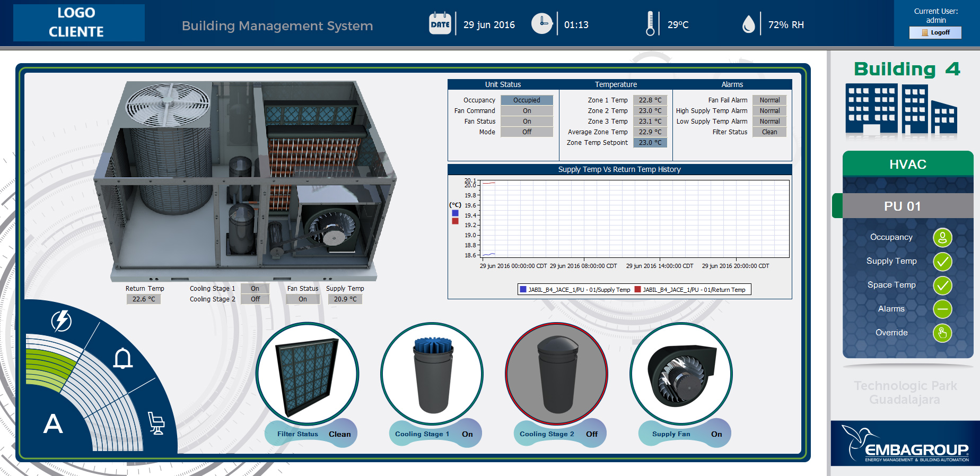Click the Cooling Stage 2 Off pill
The height and width of the screenshot is (476, 980).
560,434
